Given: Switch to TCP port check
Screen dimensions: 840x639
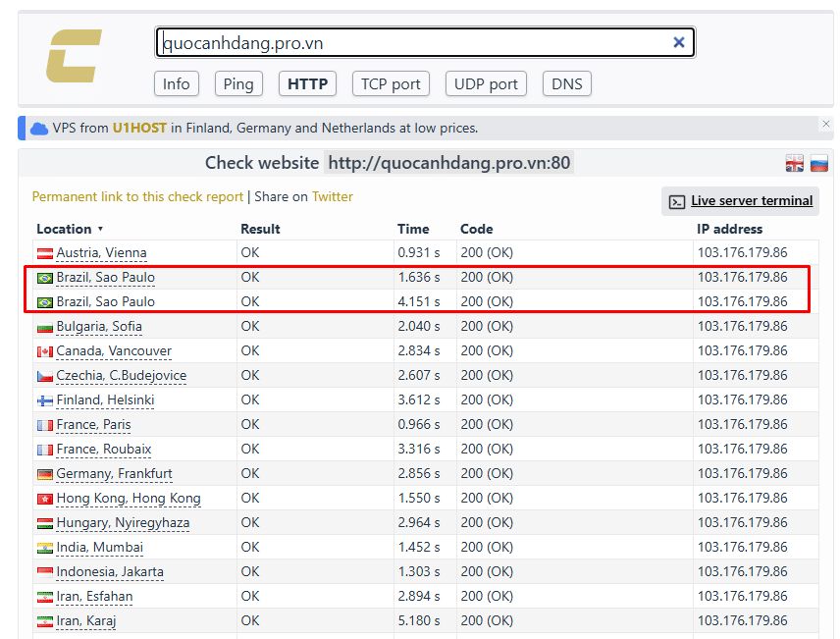Looking at the screenshot, I should 391,84.
